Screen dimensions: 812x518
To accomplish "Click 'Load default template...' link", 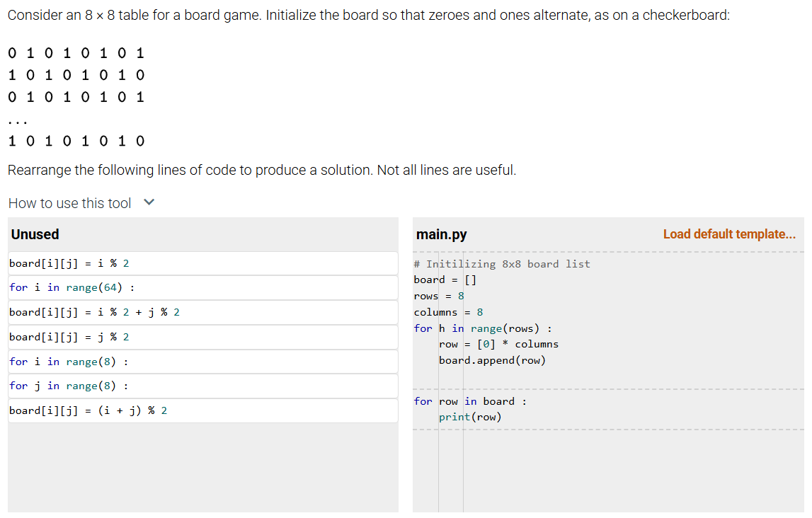I will pos(729,234).
